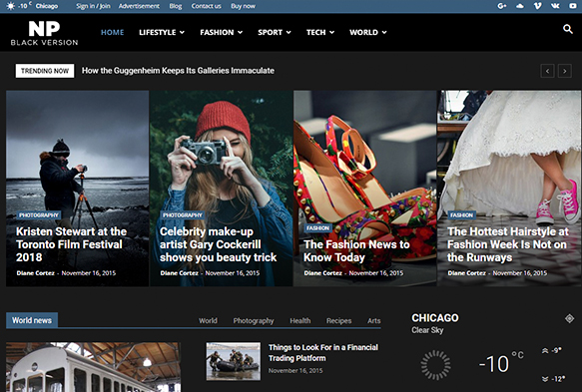Switch to the Photography filter tab
Image resolution: width=582 pixels, height=392 pixels.
point(254,321)
